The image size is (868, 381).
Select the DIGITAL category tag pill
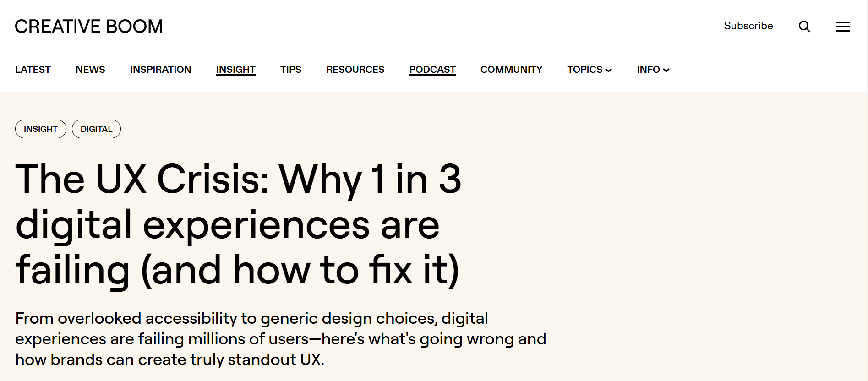point(96,129)
